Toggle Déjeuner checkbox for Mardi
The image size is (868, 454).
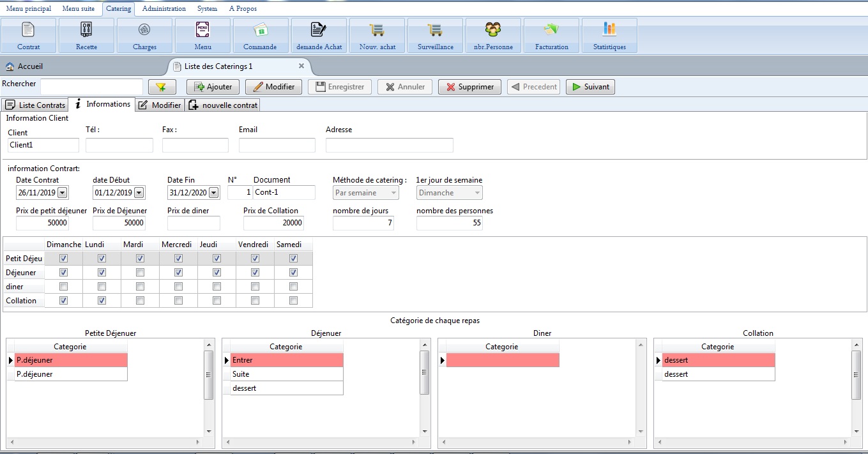[x=140, y=273]
